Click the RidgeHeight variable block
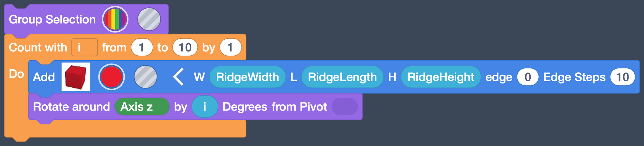 coord(441,77)
